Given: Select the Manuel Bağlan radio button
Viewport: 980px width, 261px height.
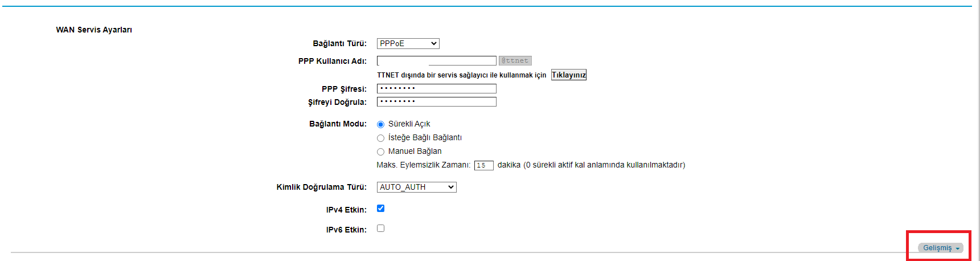Looking at the screenshot, I should pyautogui.click(x=380, y=152).
